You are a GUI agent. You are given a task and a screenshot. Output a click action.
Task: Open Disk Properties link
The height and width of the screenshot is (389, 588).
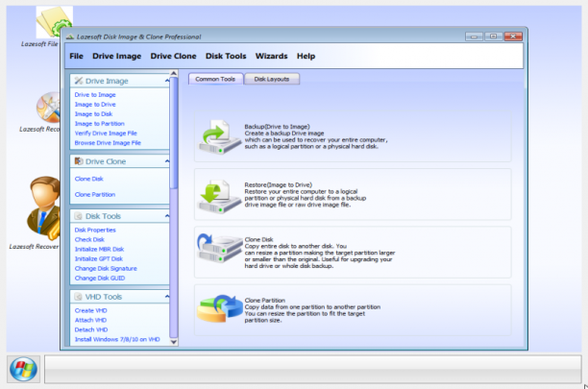tap(95, 230)
